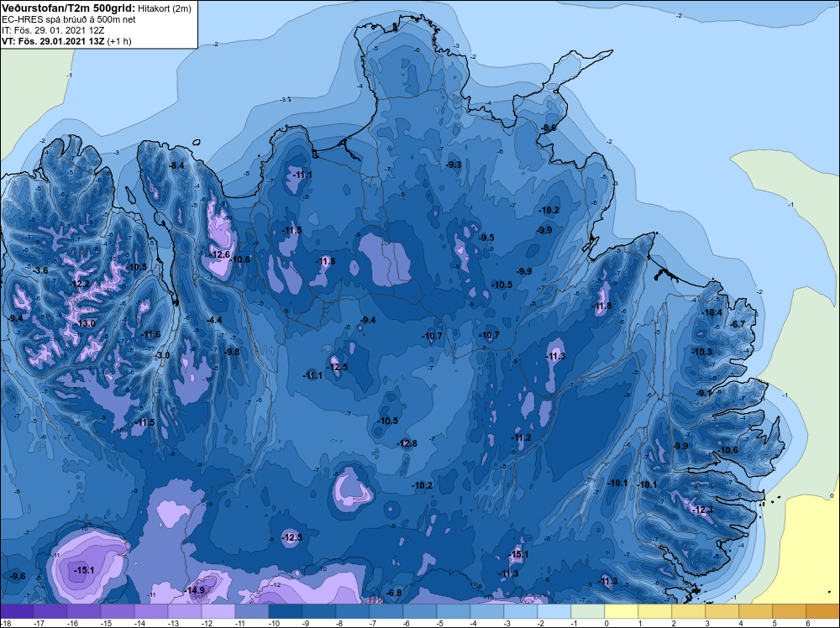Click the 'Hitakort (2m)' subtitle

165,8
